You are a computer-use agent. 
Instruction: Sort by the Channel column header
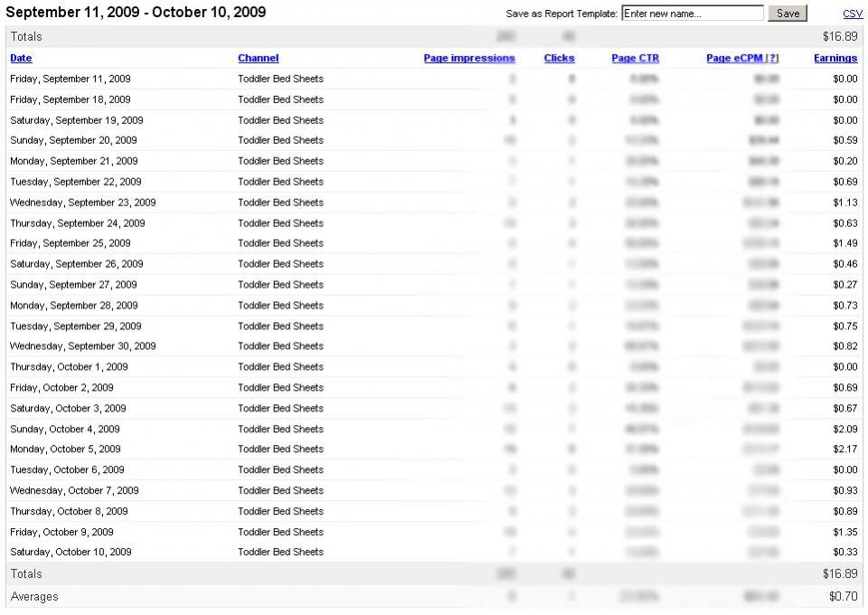click(x=258, y=58)
